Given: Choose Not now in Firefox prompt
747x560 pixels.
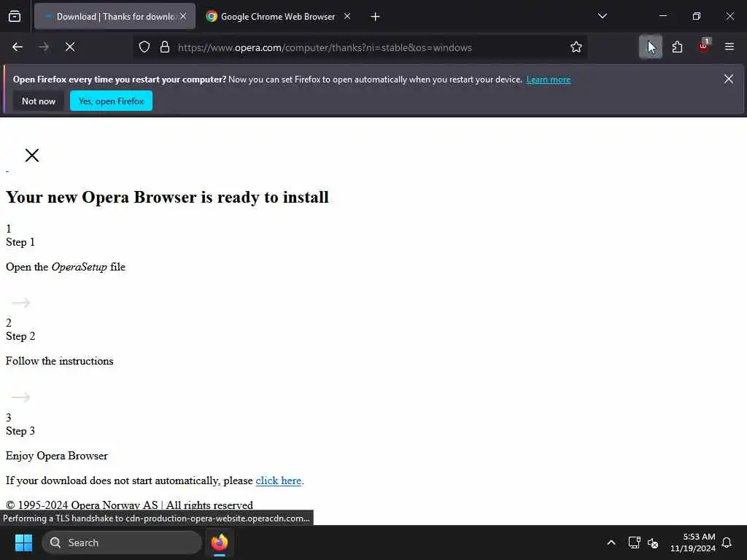Looking at the screenshot, I should (x=39, y=101).
